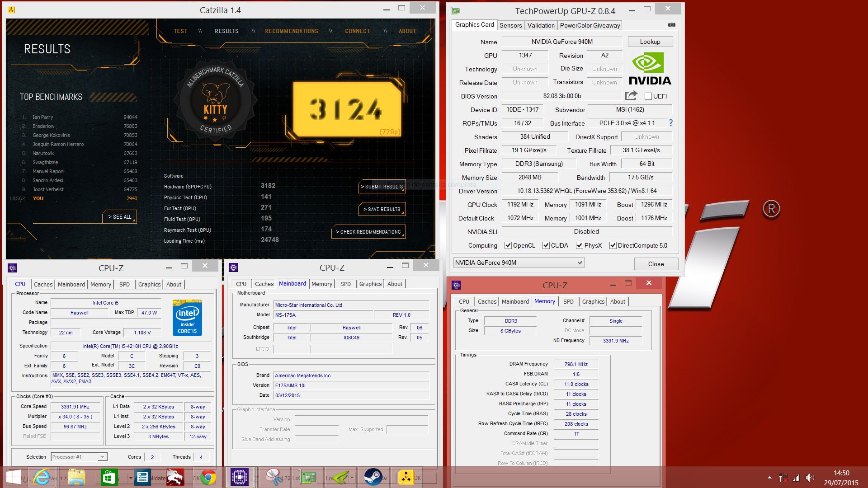Switch to CPU-Z via its purple taskbar icon
This screenshot has width=868, height=488.
tap(240, 477)
